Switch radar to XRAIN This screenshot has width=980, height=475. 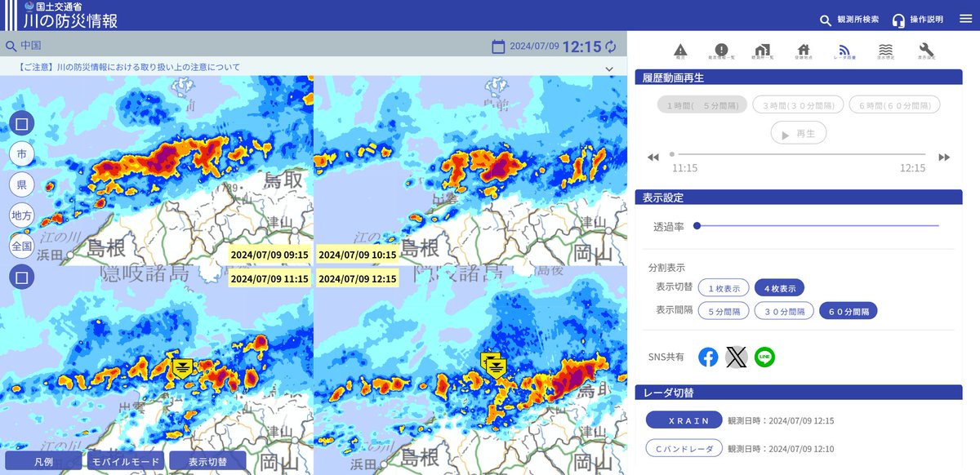coord(684,420)
